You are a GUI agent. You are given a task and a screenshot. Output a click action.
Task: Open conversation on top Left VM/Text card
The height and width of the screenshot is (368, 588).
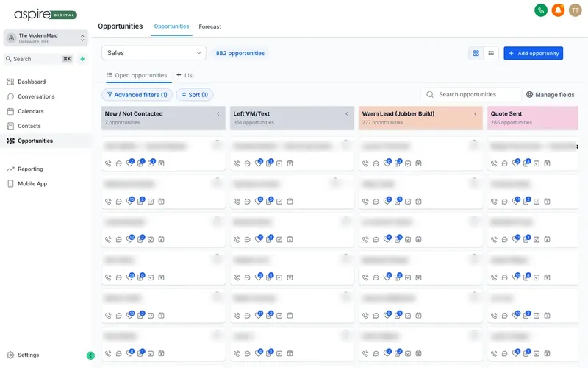[247, 163]
